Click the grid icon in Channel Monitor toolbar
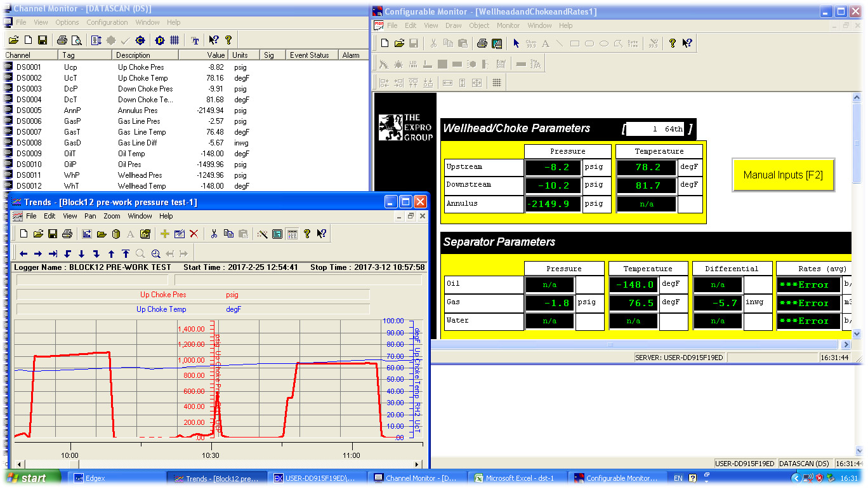Viewport: 868px width, 489px height. (x=174, y=40)
